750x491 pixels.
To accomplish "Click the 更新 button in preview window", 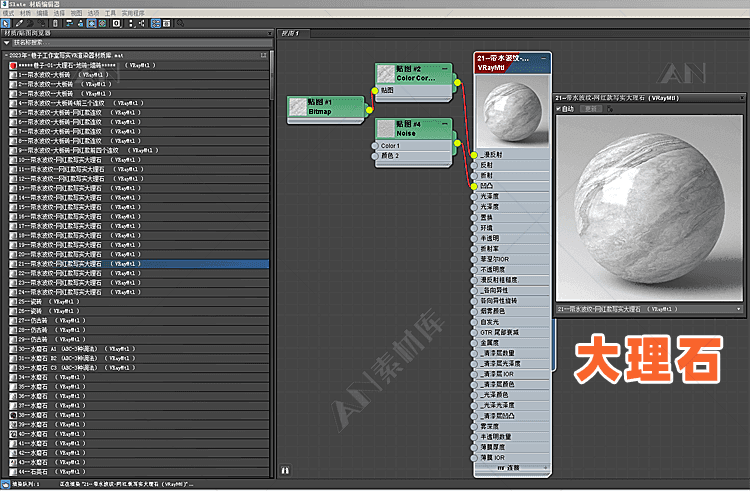I will tap(591, 108).
